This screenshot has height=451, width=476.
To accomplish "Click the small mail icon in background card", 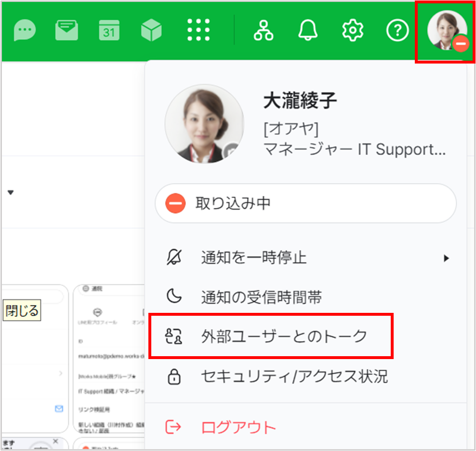I will tap(59, 409).
